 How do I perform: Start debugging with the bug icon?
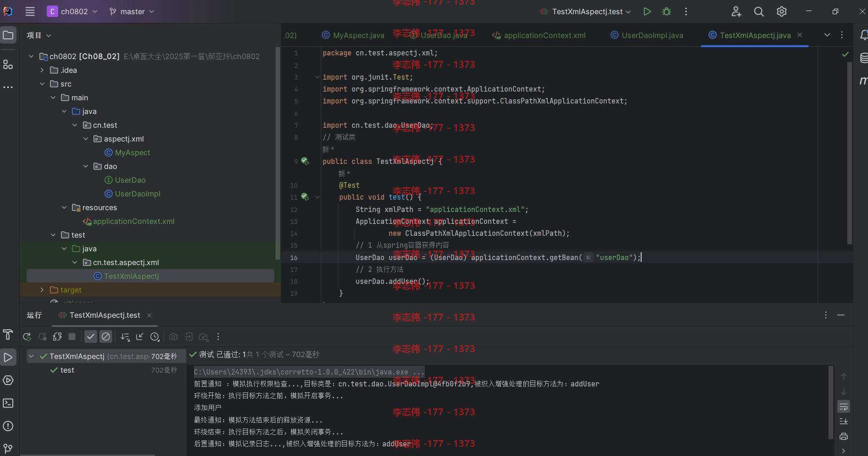click(666, 11)
